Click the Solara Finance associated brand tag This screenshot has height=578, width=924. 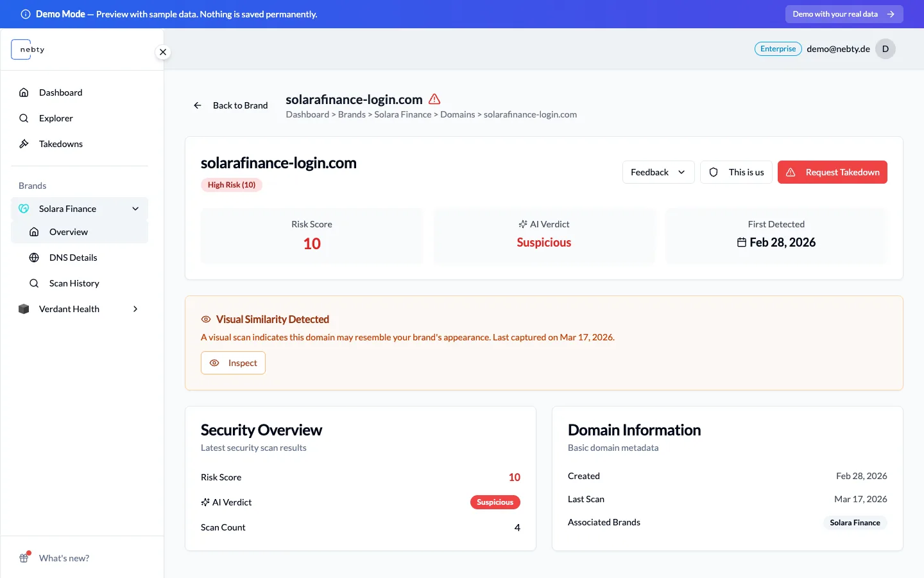click(855, 523)
